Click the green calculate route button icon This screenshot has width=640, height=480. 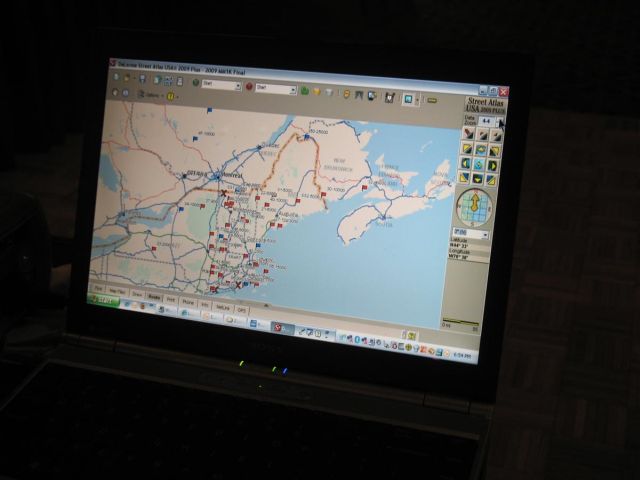[x=304, y=91]
